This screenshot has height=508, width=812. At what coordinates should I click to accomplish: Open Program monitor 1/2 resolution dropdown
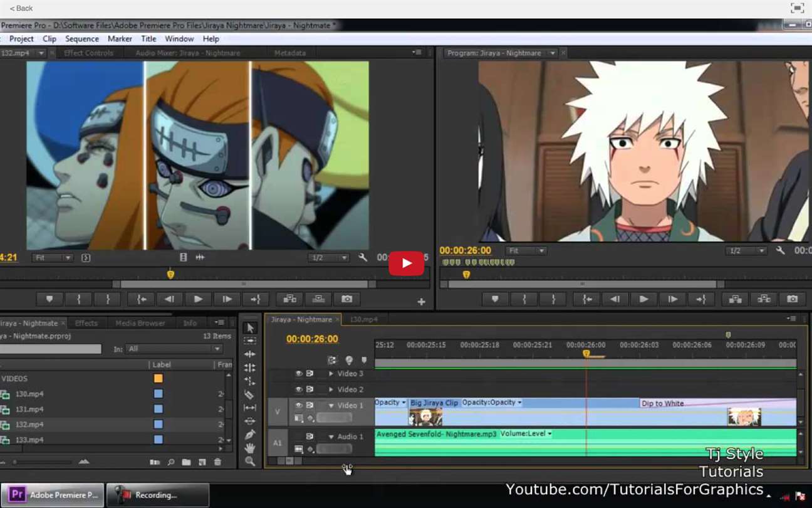coord(746,251)
